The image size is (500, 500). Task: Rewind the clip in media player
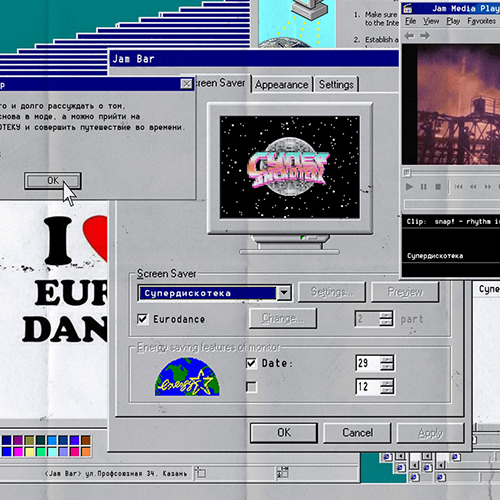(473, 187)
